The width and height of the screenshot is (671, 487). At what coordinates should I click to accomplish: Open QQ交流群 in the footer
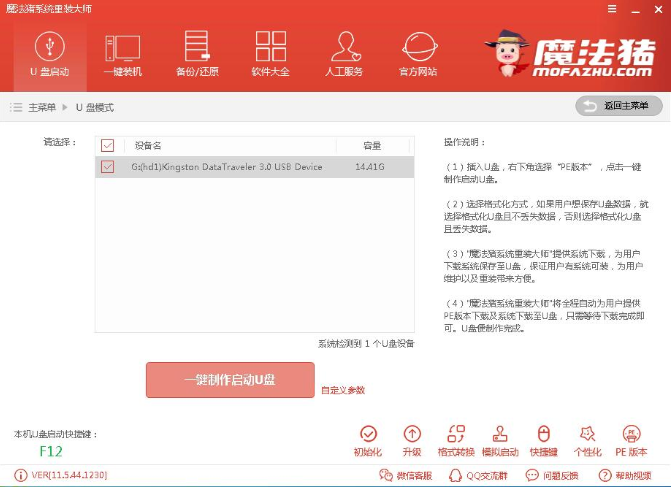(x=478, y=475)
